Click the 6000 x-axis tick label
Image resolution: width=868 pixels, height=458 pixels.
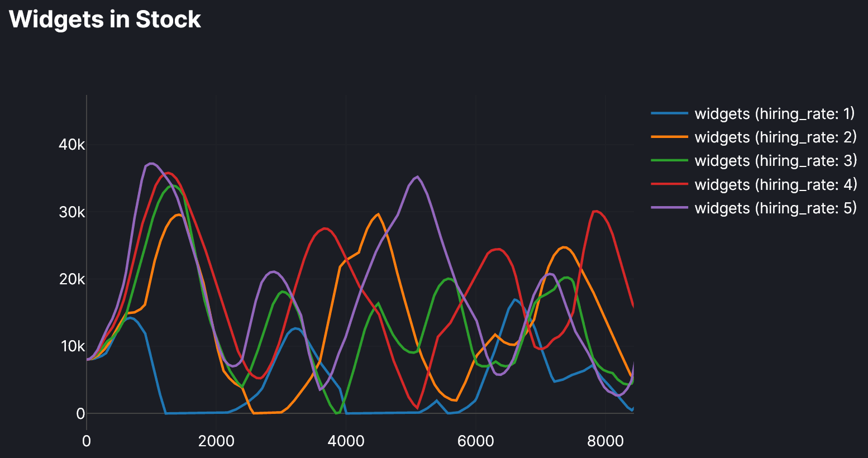click(475, 441)
